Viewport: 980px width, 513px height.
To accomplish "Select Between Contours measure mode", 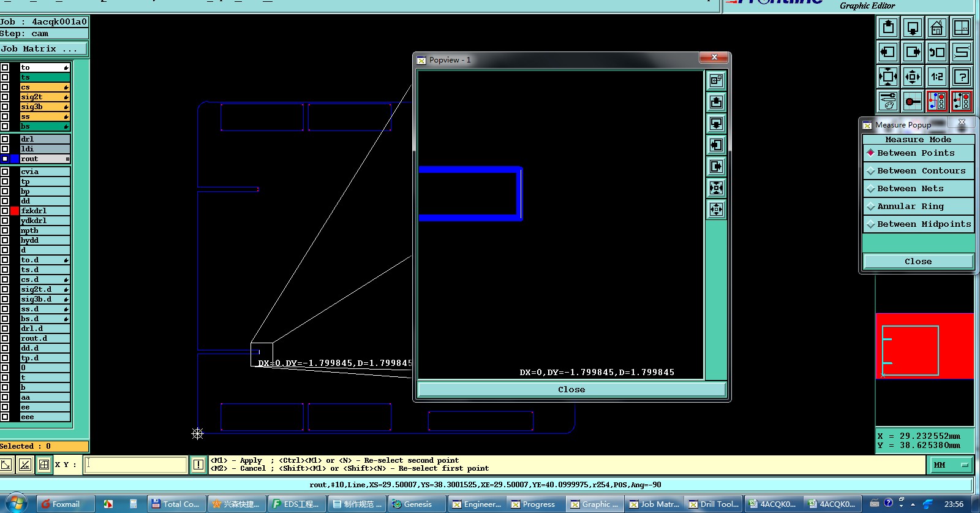I will coord(918,170).
